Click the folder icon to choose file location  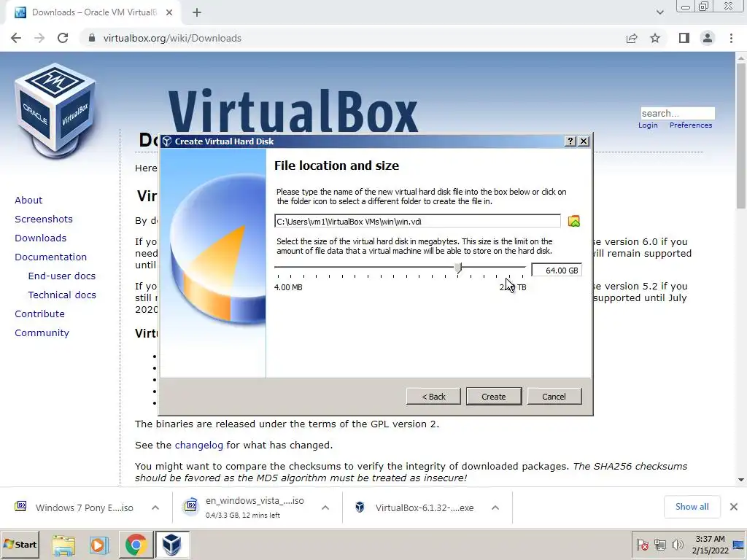tap(573, 222)
